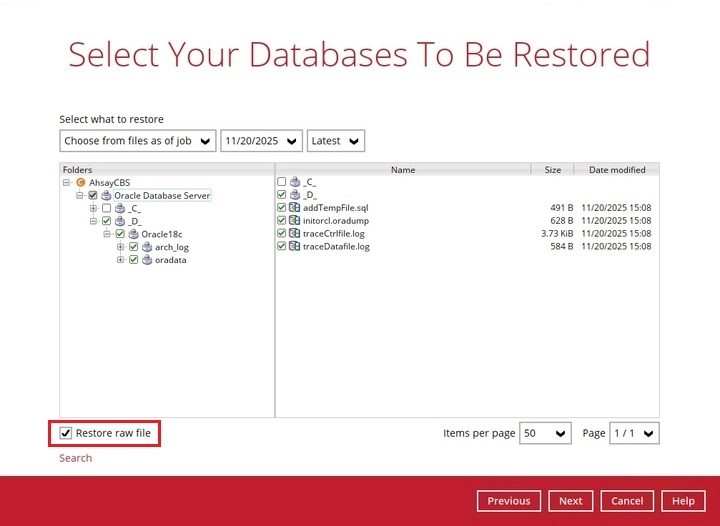Open the Search link
Viewport: 720px width, 526px height.
coord(75,458)
